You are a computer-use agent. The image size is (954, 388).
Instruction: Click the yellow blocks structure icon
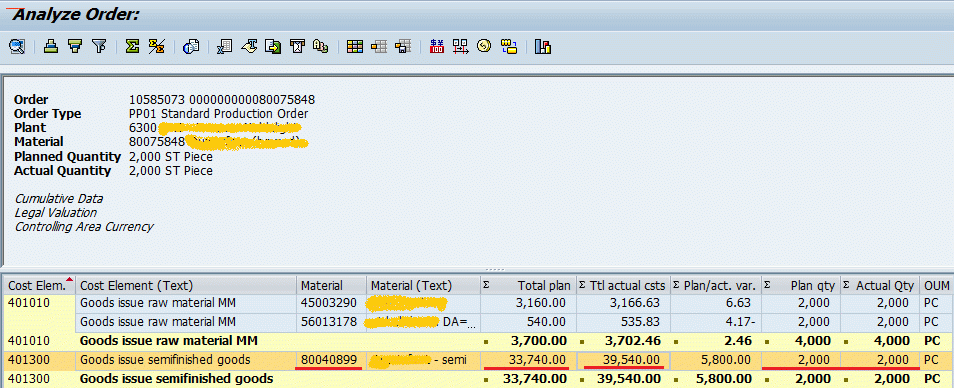pos(509,46)
